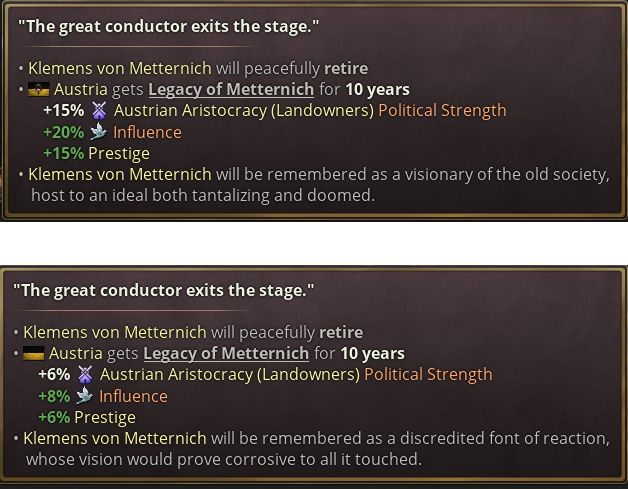
Task: Click orange Political Strength text in upper tooltip
Action: pos(443,111)
